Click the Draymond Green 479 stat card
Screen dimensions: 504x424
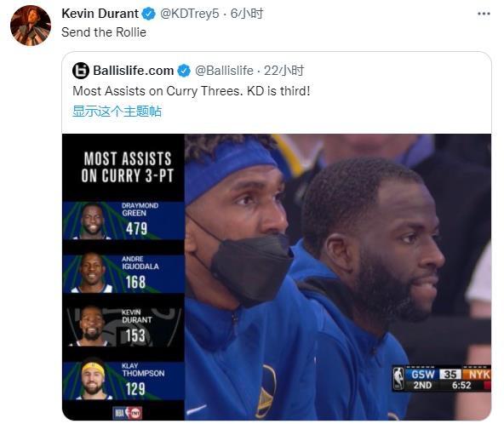coord(123,221)
